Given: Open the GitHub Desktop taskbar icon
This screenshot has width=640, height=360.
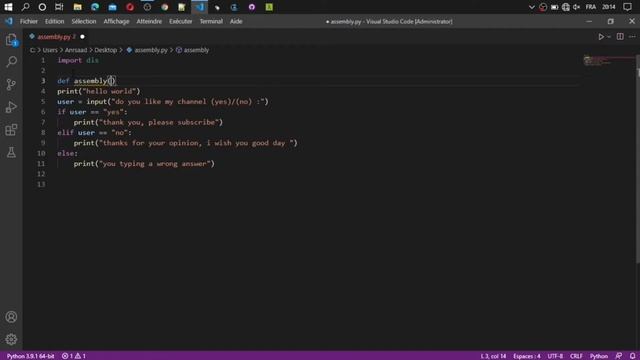Looking at the screenshot, I should [252, 7].
